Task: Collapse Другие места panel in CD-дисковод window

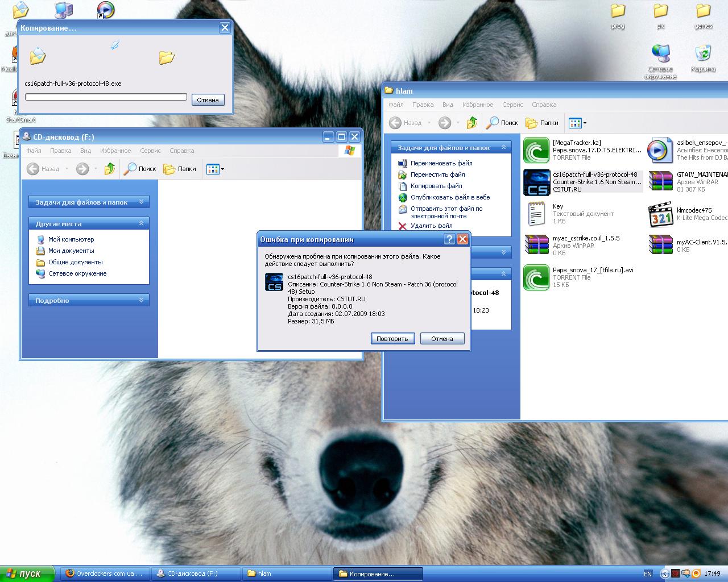Action: click(89, 223)
